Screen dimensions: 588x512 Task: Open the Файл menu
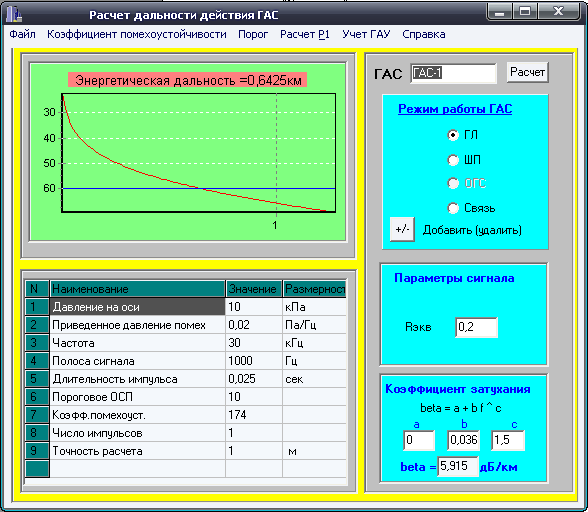pos(22,35)
